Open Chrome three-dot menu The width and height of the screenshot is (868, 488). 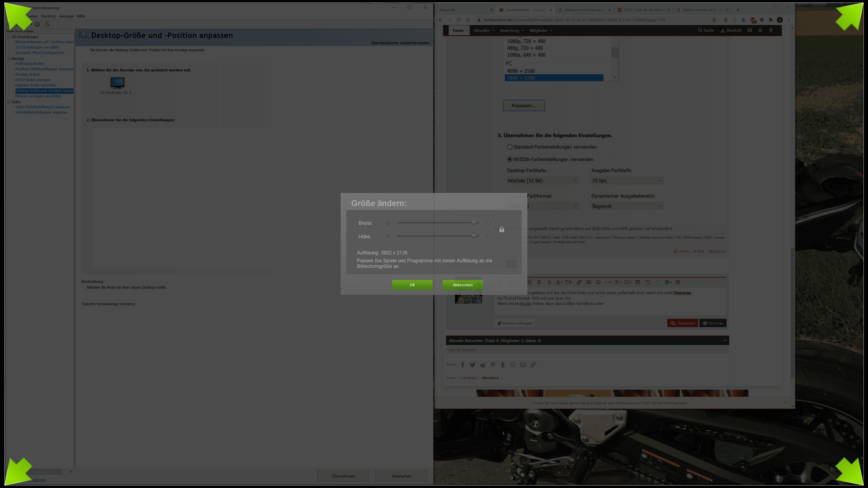789,20
